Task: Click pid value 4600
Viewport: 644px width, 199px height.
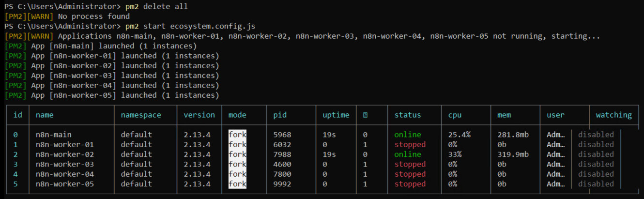Action: coord(282,164)
